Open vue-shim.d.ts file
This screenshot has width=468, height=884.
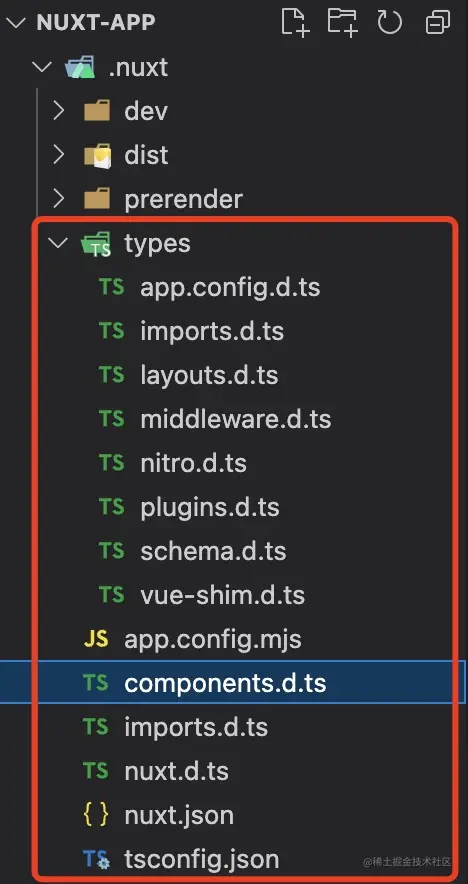(x=222, y=595)
